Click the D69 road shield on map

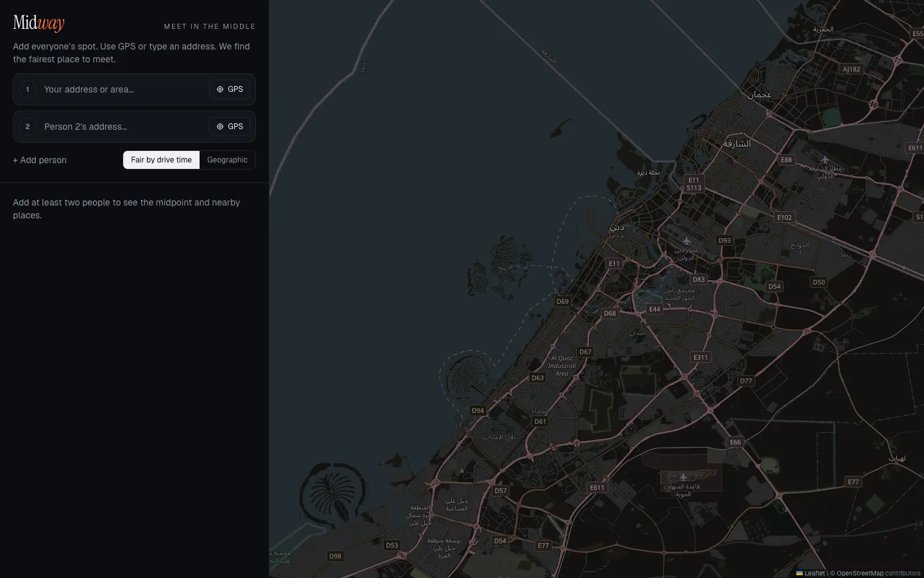point(563,301)
